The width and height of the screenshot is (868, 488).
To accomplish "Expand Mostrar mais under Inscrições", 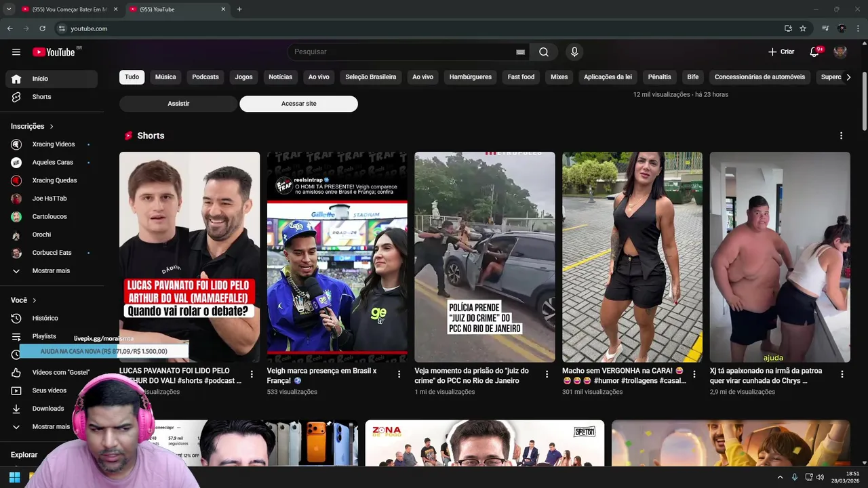I will 51,270.
